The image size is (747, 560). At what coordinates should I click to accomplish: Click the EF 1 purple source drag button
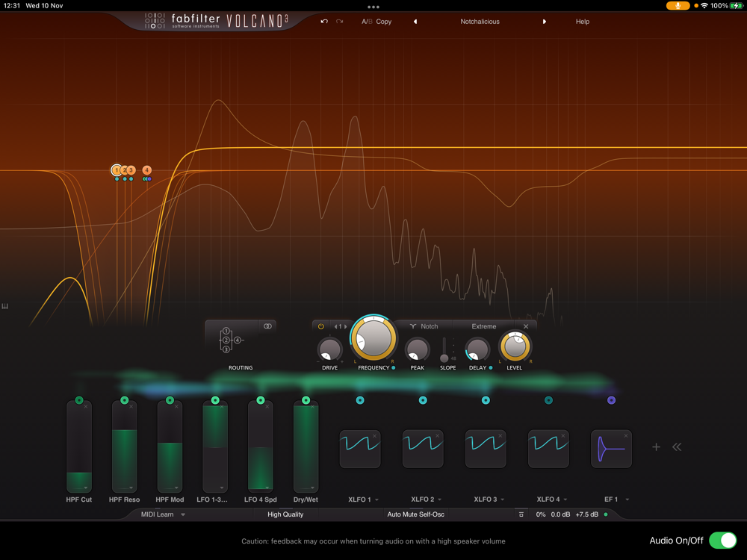(611, 400)
